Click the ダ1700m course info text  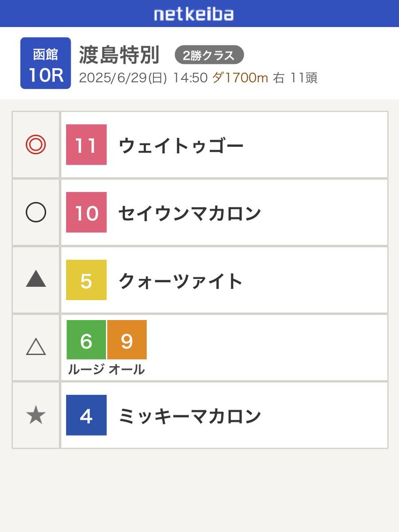point(240,78)
